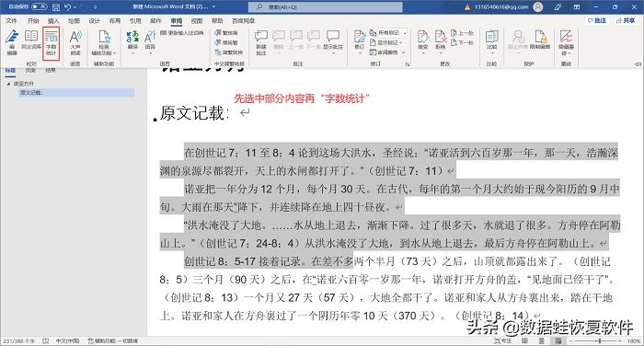The image size is (644, 346).
Task: Click the save icon in title bar
Action: pos(56,7)
